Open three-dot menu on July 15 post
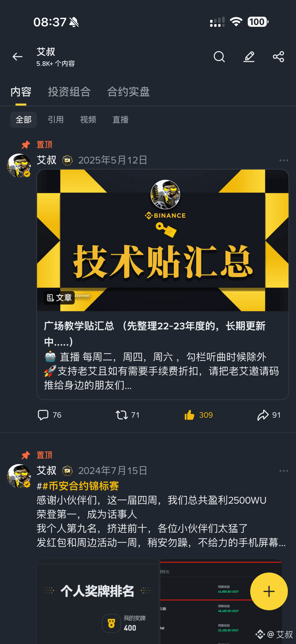Viewport: 296px width, 644px height. (284, 471)
